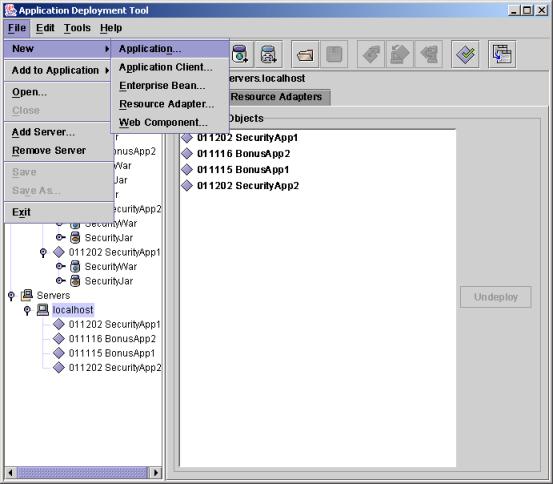Click the tree panel's horizontal scrollbar right arrow
Screen dimensions: 553x484
coord(155,472)
